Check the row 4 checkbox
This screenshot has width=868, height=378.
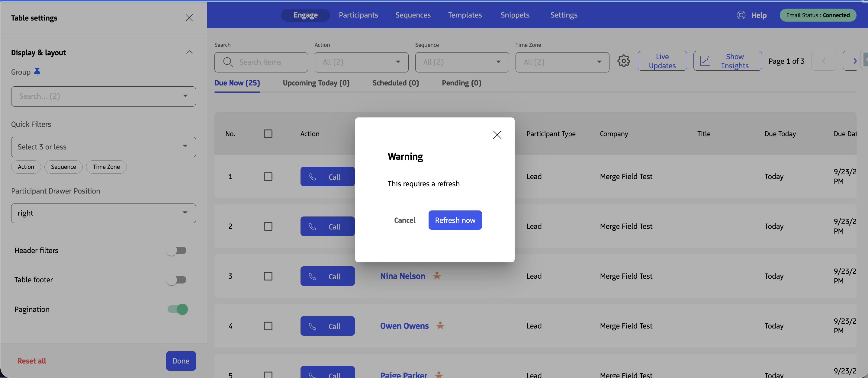point(268,326)
